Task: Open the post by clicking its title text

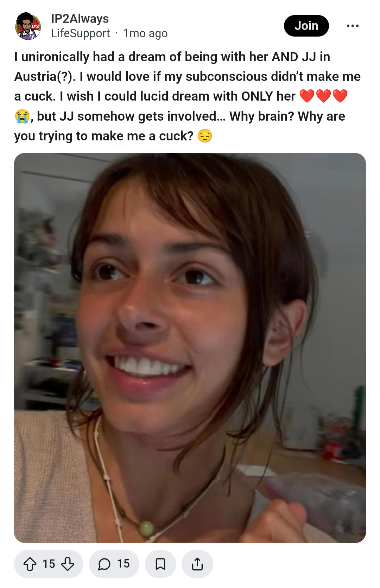Action: point(187,96)
